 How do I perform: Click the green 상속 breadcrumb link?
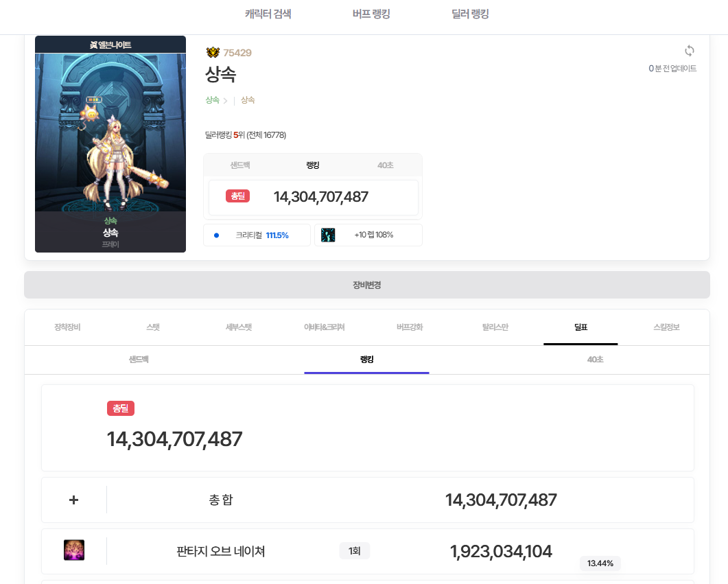point(212,100)
